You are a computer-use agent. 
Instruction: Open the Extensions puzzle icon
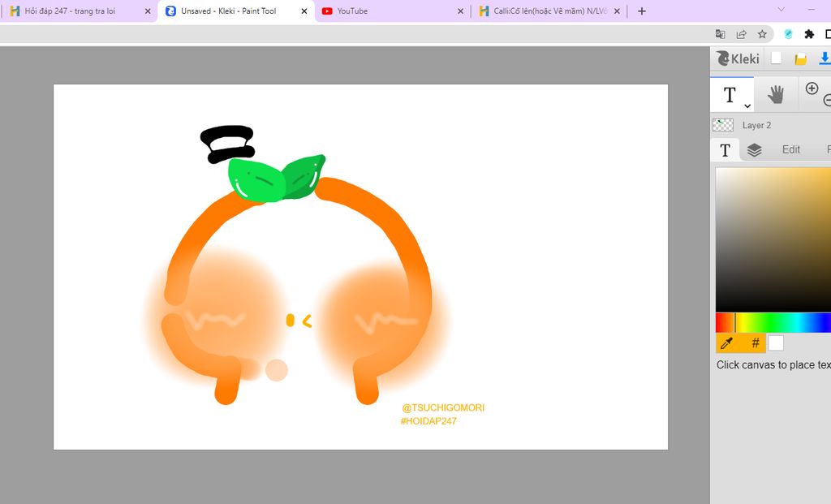(x=809, y=34)
